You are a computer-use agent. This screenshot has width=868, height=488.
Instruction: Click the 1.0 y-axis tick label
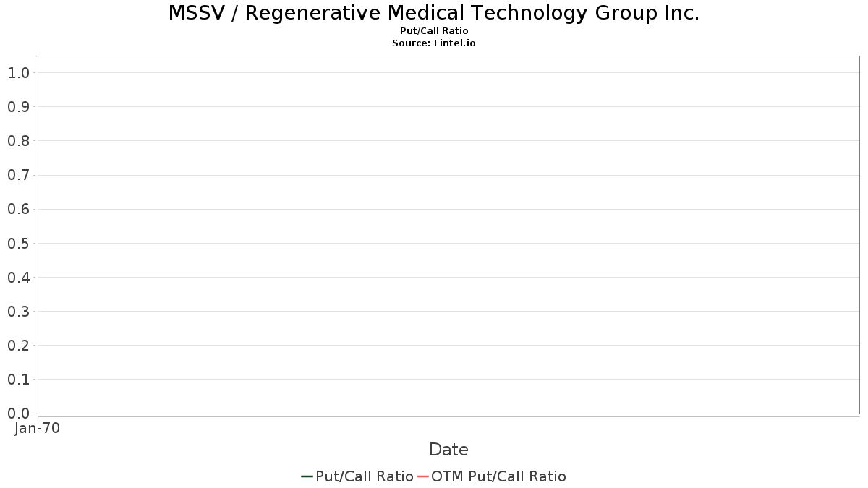pos(18,73)
